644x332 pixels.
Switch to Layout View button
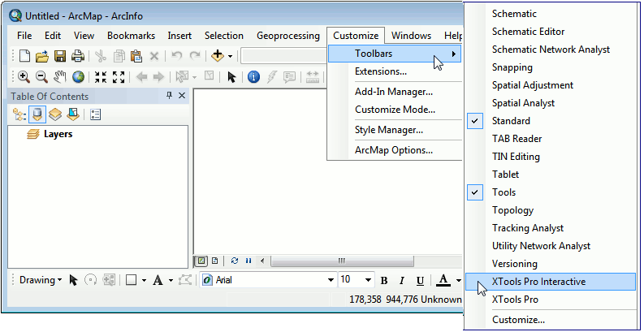pyautogui.click(x=215, y=261)
